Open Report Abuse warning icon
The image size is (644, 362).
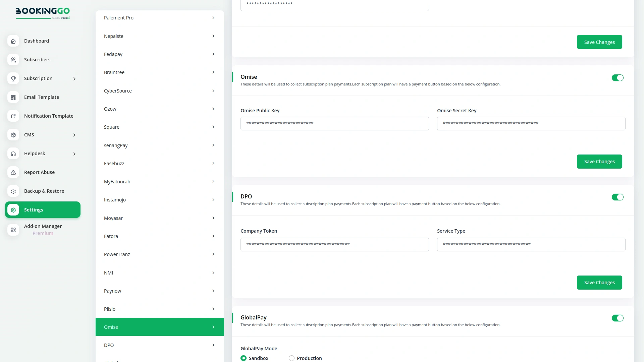pyautogui.click(x=13, y=172)
